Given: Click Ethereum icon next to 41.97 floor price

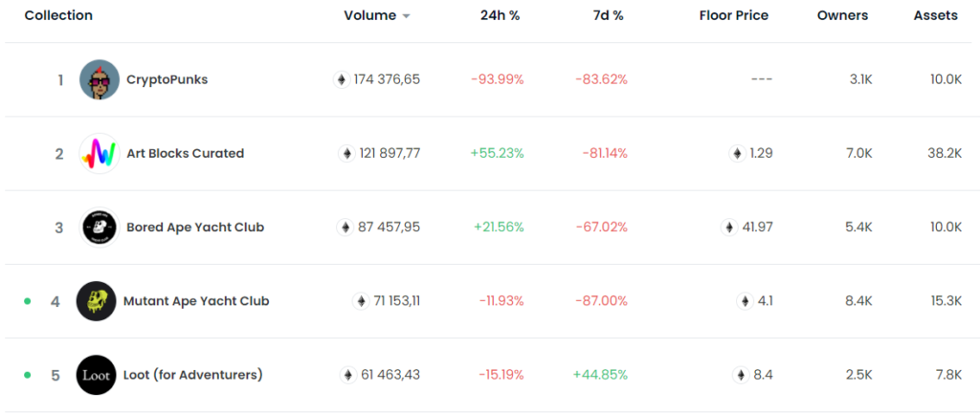Looking at the screenshot, I should click(x=729, y=228).
